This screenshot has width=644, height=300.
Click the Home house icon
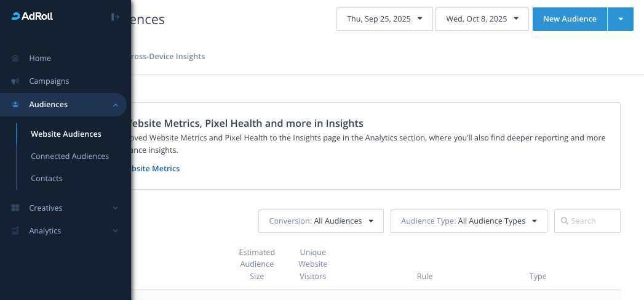coord(15,59)
